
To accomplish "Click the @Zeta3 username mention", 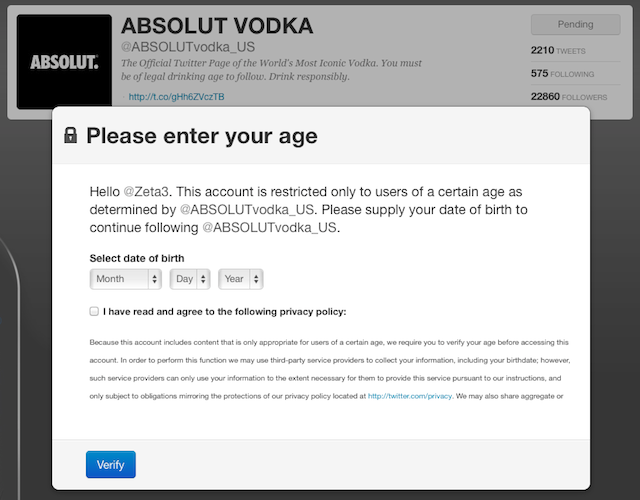I will coord(149,191).
